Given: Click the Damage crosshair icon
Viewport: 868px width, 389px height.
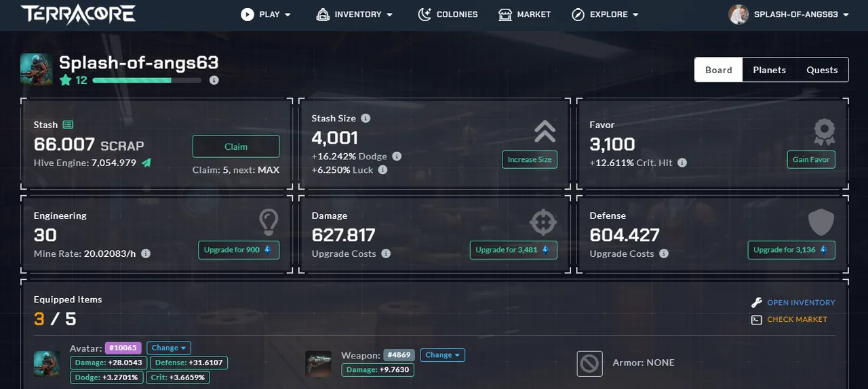Looking at the screenshot, I should click(543, 222).
